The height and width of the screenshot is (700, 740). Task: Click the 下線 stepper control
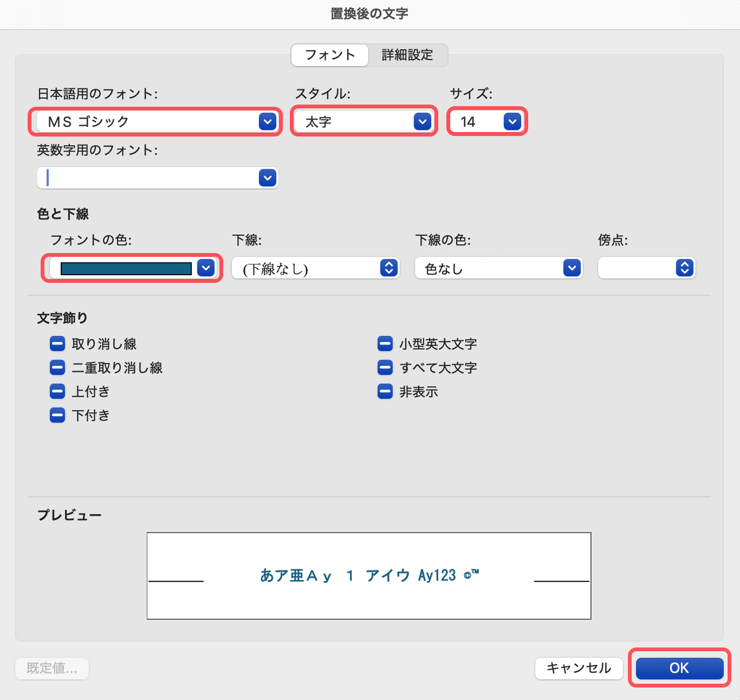click(x=389, y=268)
